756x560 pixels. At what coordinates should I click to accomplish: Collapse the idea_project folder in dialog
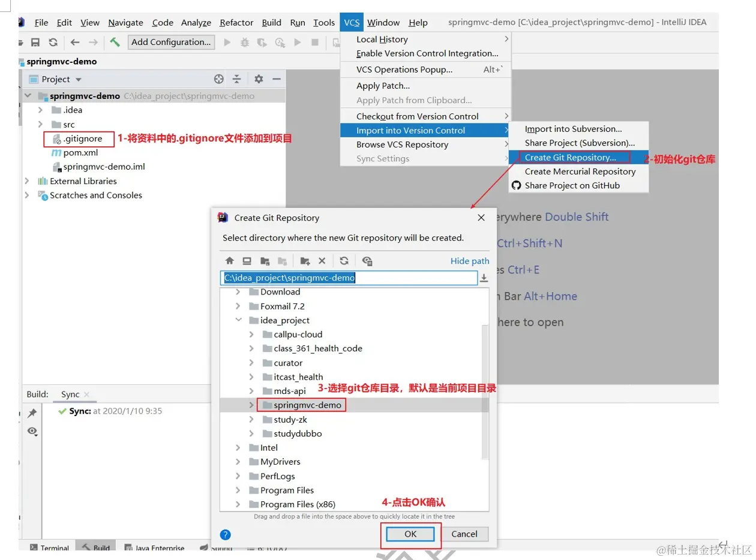[238, 320]
